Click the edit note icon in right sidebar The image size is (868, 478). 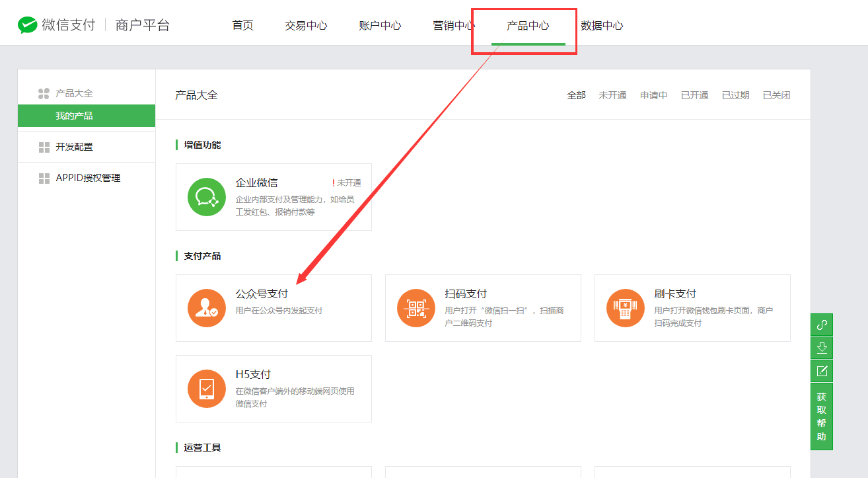click(x=822, y=371)
